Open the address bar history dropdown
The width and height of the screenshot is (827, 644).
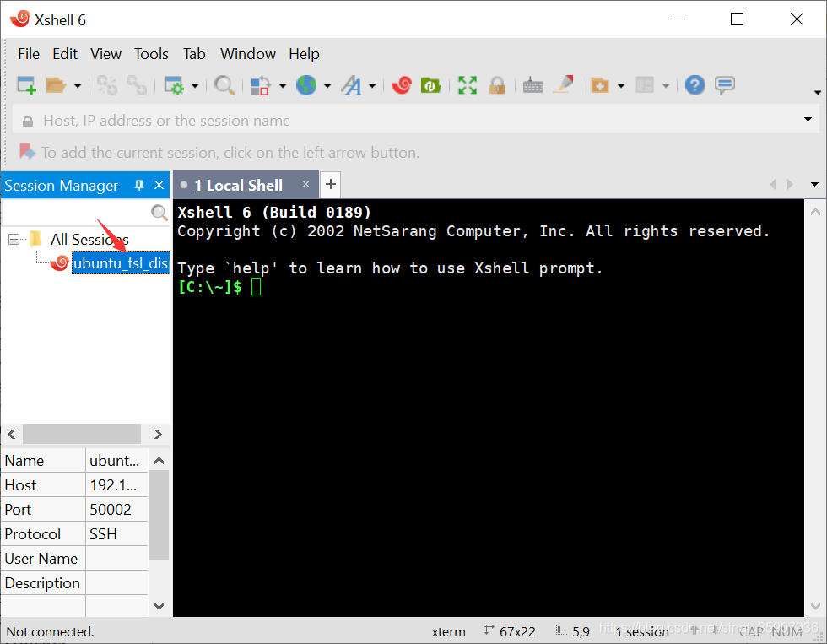808,120
